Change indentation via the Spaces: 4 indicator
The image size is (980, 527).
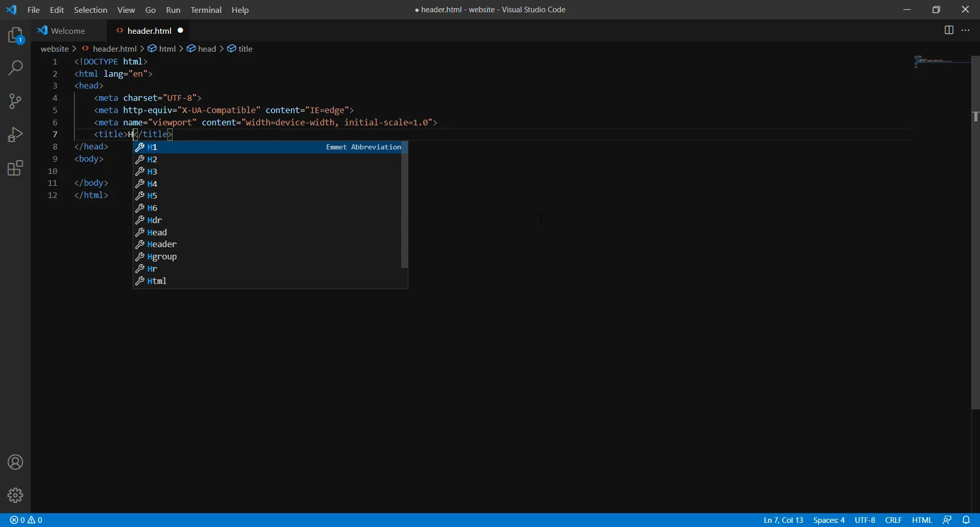coord(829,520)
